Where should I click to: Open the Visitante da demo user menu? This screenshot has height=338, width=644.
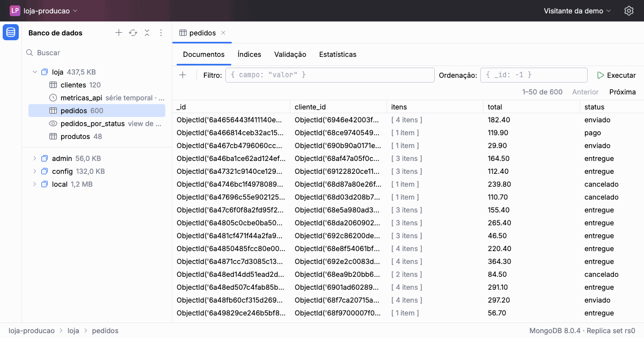point(577,11)
